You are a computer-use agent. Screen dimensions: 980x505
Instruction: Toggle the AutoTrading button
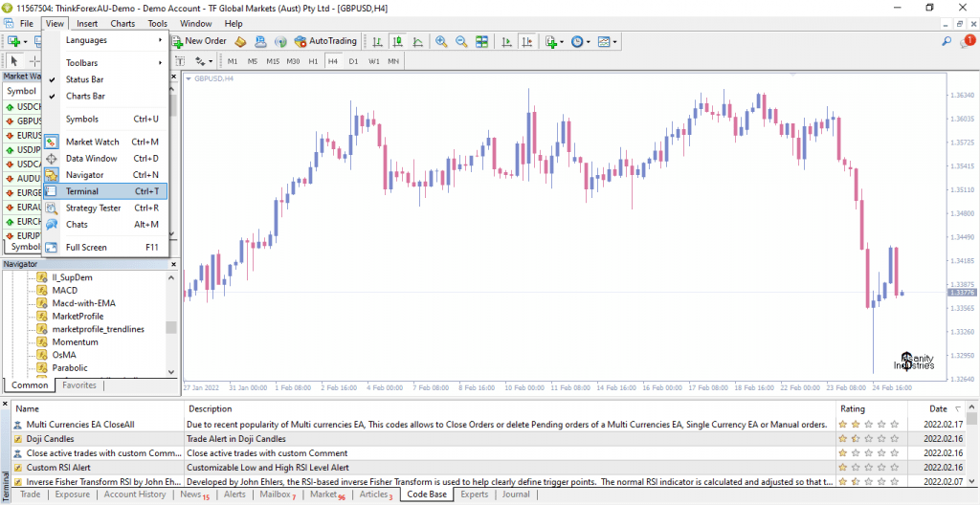(325, 41)
